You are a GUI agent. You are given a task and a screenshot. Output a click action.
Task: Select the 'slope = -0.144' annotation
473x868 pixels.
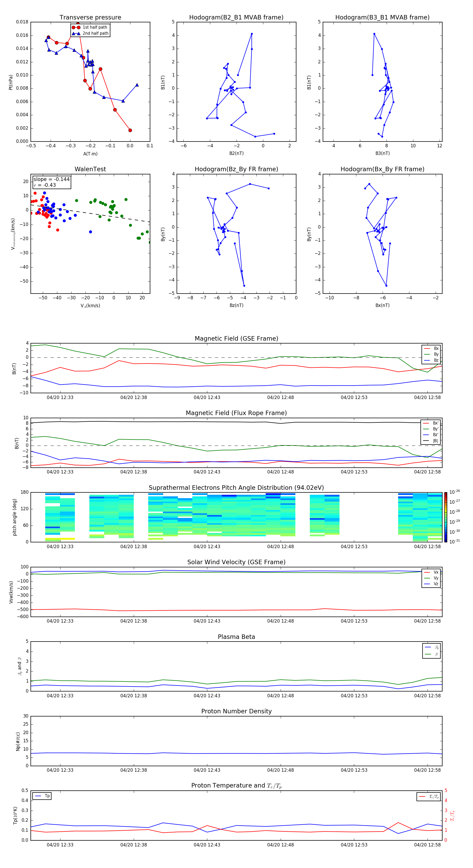coord(52,179)
